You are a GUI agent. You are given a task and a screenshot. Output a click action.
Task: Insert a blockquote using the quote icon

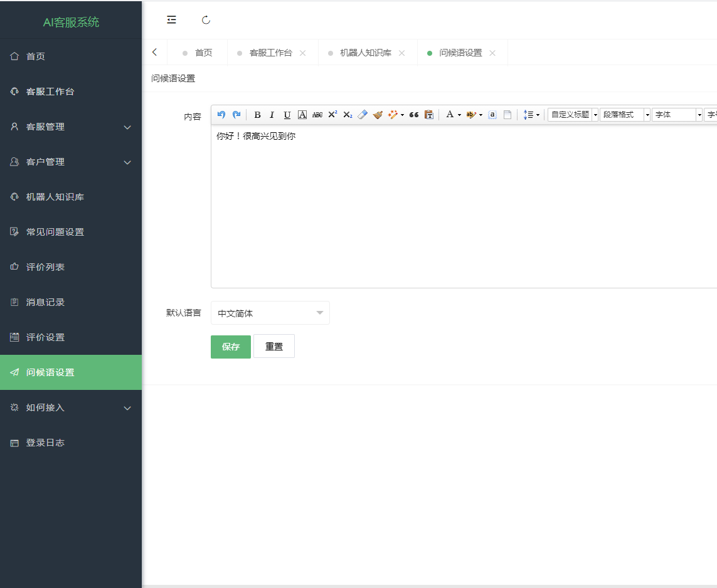[414, 115]
